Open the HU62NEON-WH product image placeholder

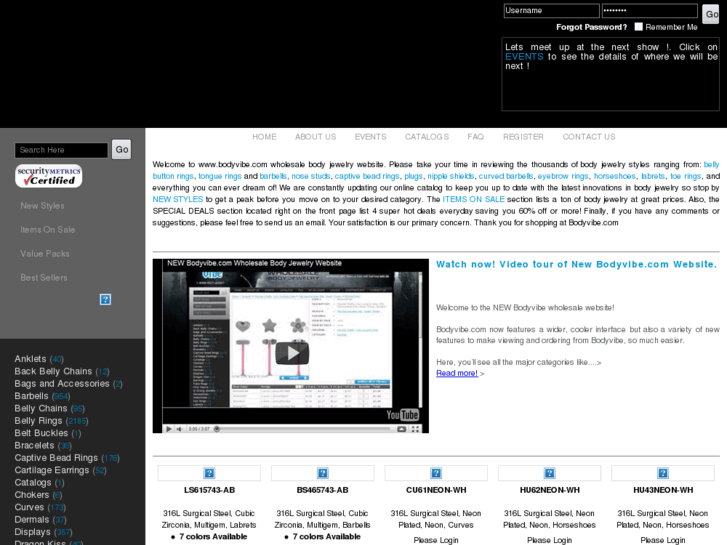(549, 473)
